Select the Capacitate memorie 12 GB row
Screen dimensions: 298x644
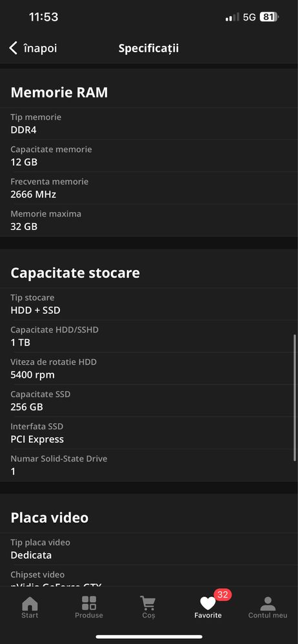point(149,155)
